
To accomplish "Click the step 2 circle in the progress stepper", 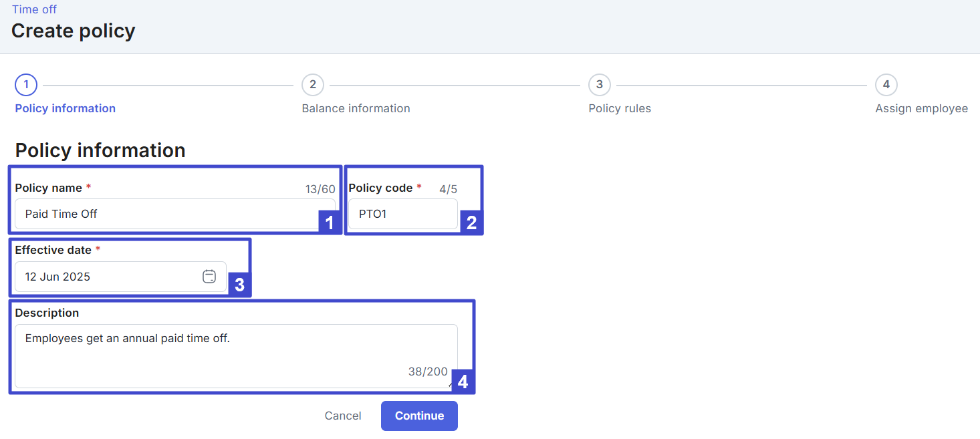I will pos(313,85).
